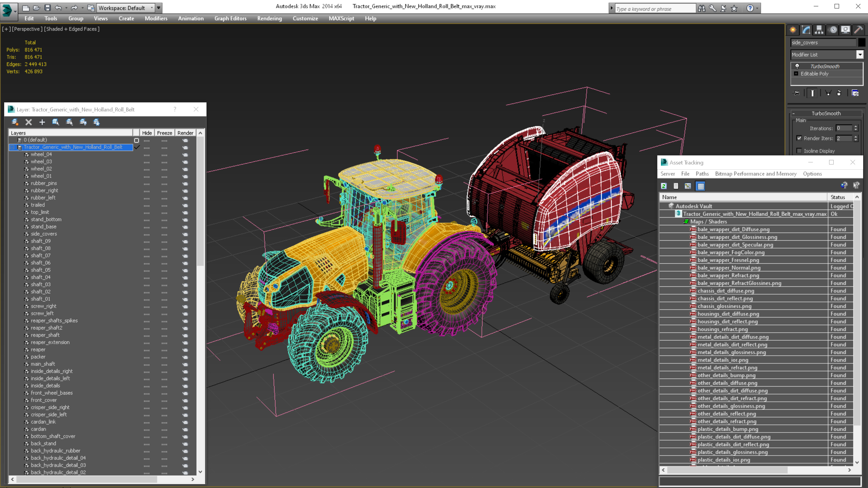Viewport: 868px width, 488px height.
Task: Switch to the Utilities hammer panel tab
Action: pos(858,30)
